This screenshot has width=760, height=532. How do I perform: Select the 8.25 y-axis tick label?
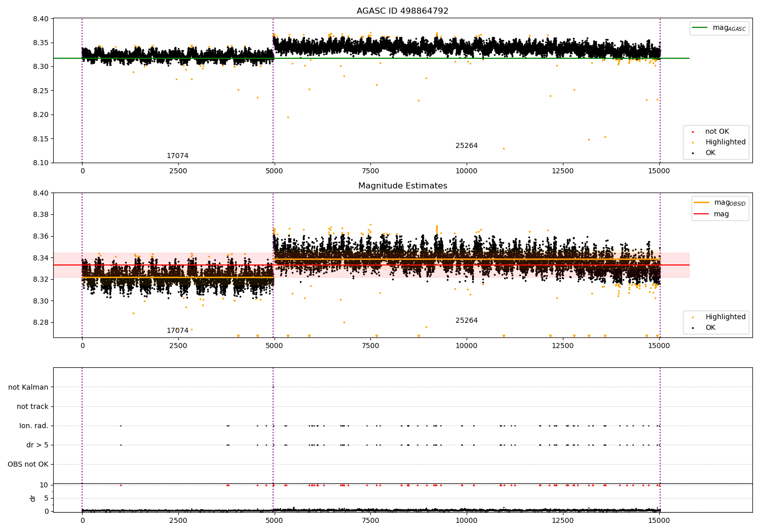pyautogui.click(x=41, y=91)
